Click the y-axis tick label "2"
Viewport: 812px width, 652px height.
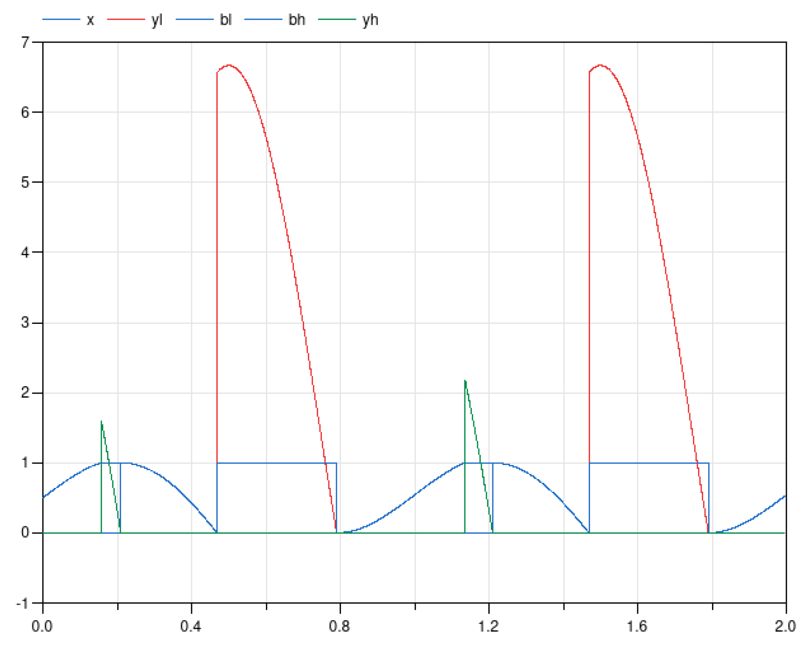[x=25, y=393]
